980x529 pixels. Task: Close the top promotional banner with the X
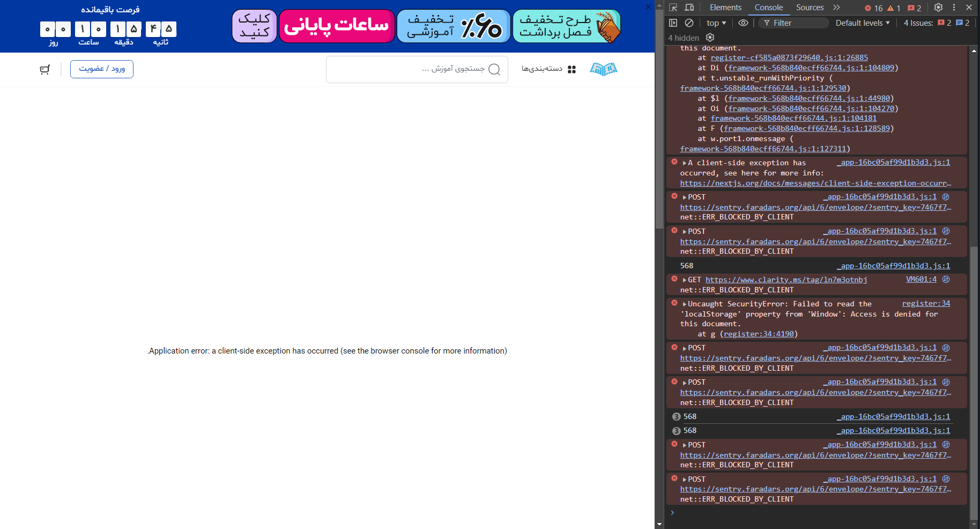tap(648, 6)
